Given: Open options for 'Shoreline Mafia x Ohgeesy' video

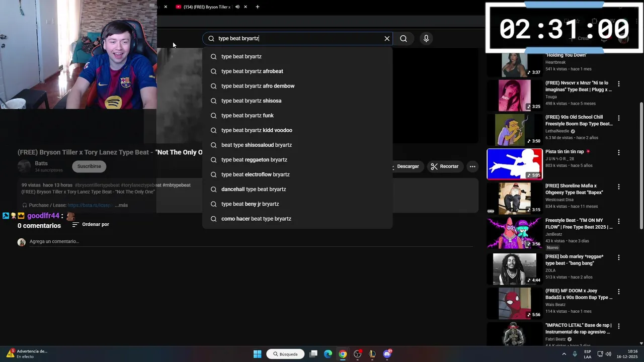Looking at the screenshot, I should tap(619, 187).
